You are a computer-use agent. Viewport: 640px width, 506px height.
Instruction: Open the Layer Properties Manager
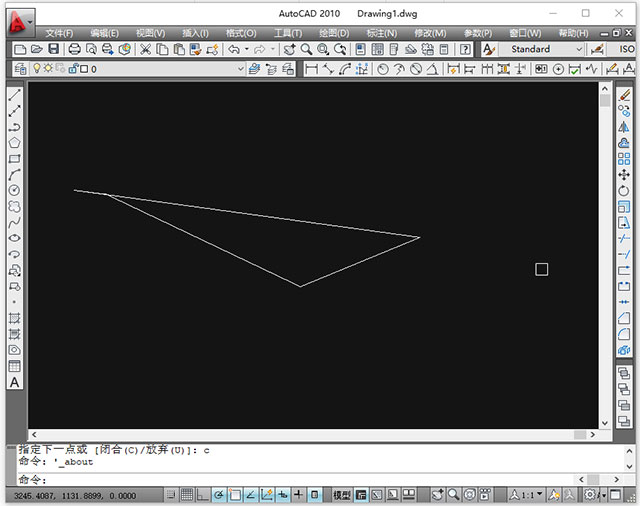coord(20,69)
